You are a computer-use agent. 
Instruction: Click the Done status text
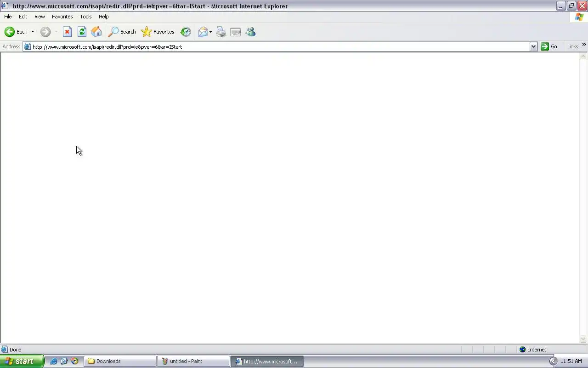coord(15,350)
